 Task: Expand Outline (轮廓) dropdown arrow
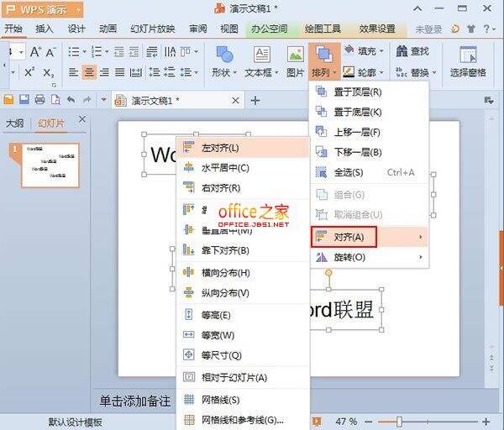click(x=381, y=72)
